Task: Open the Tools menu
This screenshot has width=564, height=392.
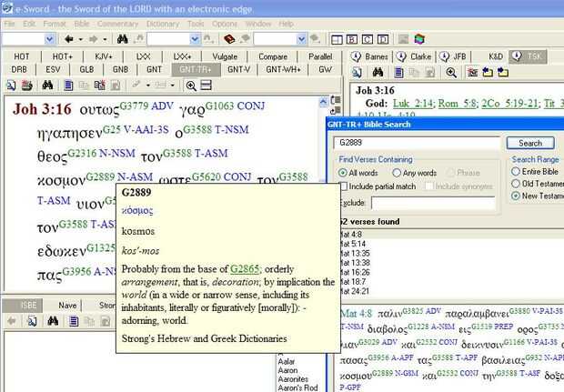Action: pyautogui.click(x=196, y=24)
